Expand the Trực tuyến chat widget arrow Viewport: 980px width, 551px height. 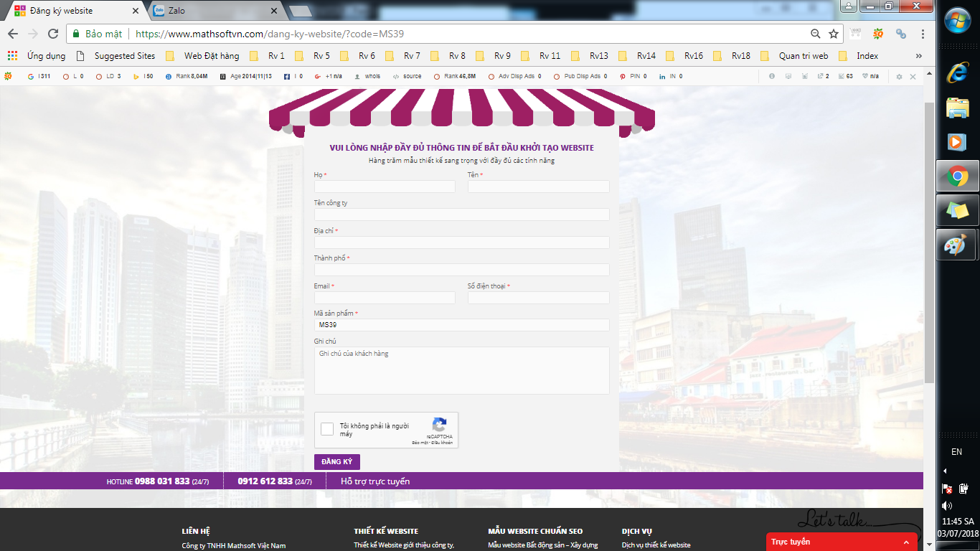906,542
